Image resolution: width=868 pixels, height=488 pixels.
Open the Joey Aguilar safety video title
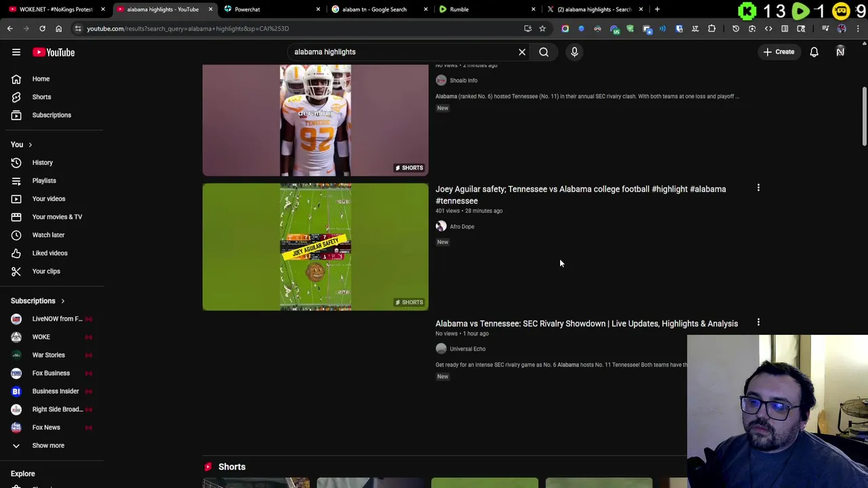(580, 195)
